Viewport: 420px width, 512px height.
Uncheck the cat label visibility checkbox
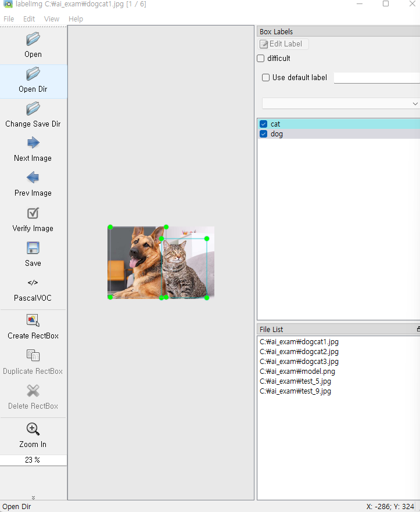(x=263, y=124)
